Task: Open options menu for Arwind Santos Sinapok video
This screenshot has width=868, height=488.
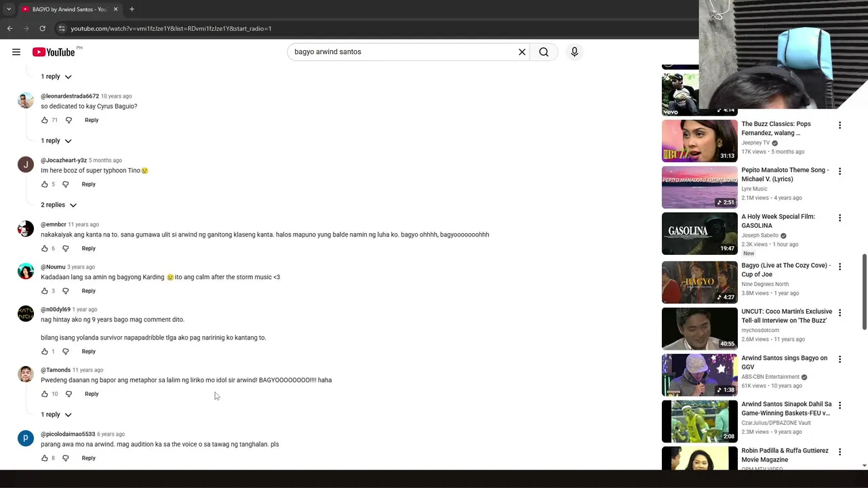Action: point(840,405)
